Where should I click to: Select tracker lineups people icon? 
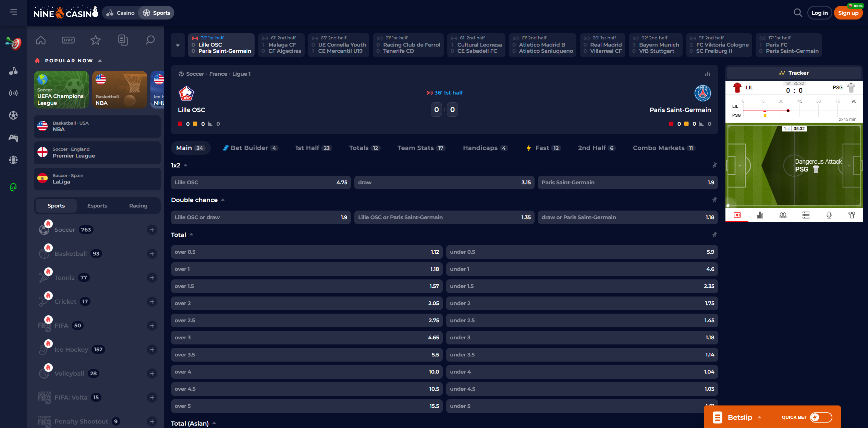pyautogui.click(x=783, y=215)
